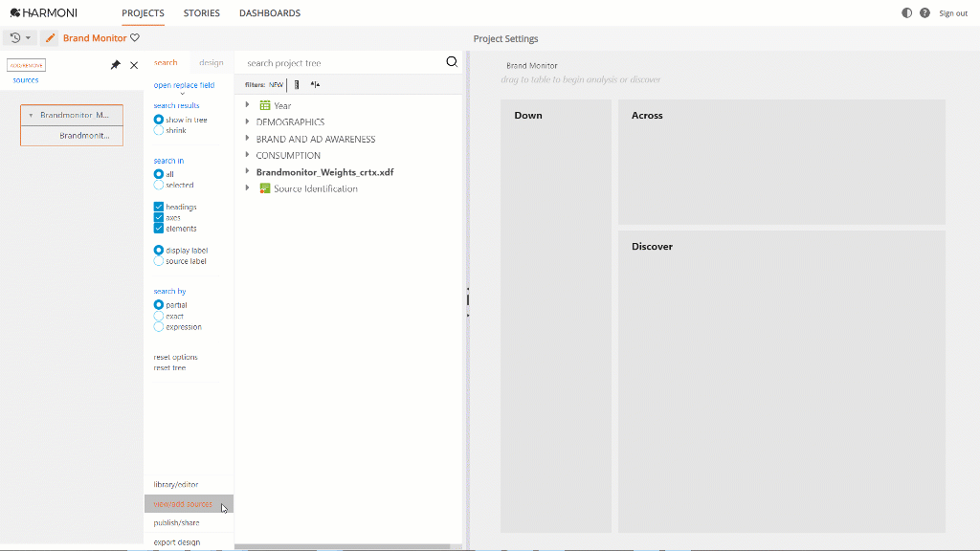Click the NEW filter

pyautogui.click(x=276, y=85)
